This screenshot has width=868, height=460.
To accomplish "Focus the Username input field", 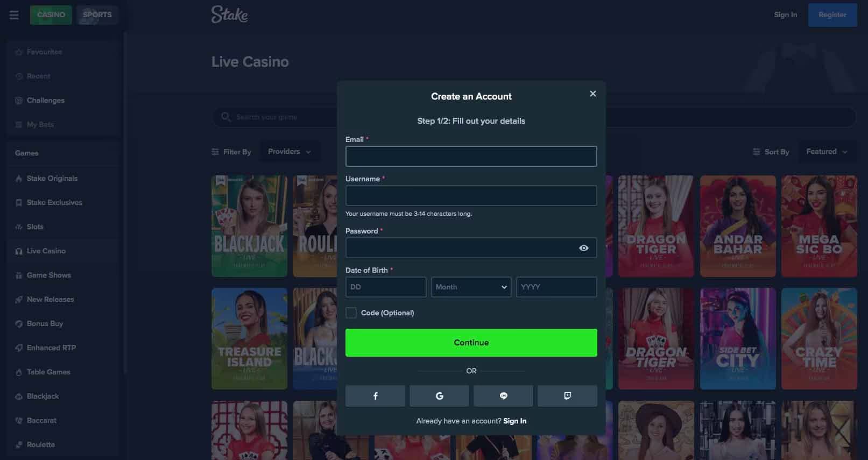I will [471, 195].
